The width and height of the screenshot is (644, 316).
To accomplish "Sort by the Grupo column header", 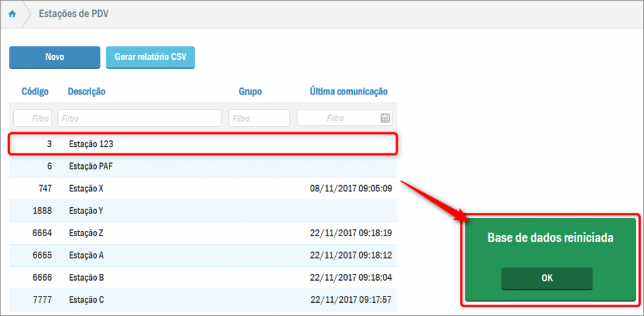I will 250,92.
